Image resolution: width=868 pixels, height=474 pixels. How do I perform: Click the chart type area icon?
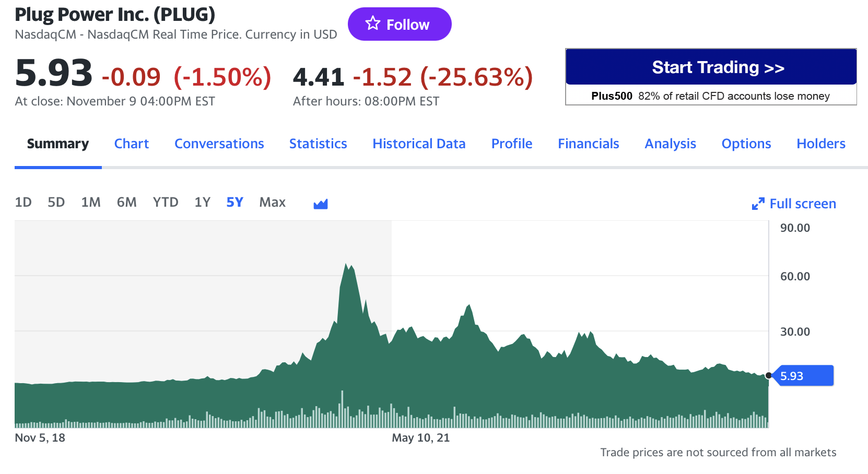click(320, 204)
